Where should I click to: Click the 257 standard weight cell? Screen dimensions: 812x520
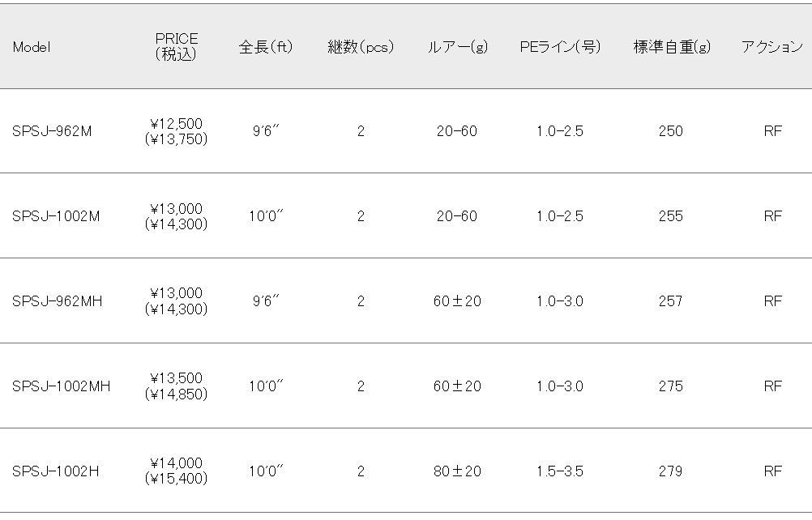(x=671, y=301)
